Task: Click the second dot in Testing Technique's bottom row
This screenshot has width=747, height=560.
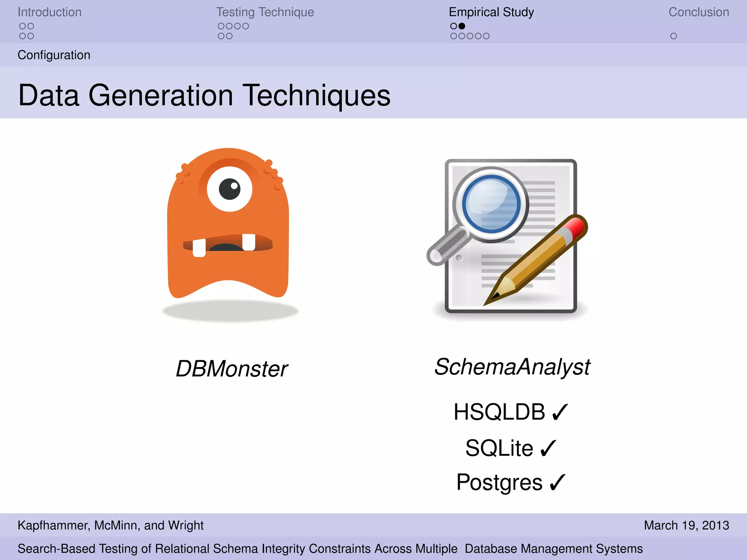Action: click(229, 36)
